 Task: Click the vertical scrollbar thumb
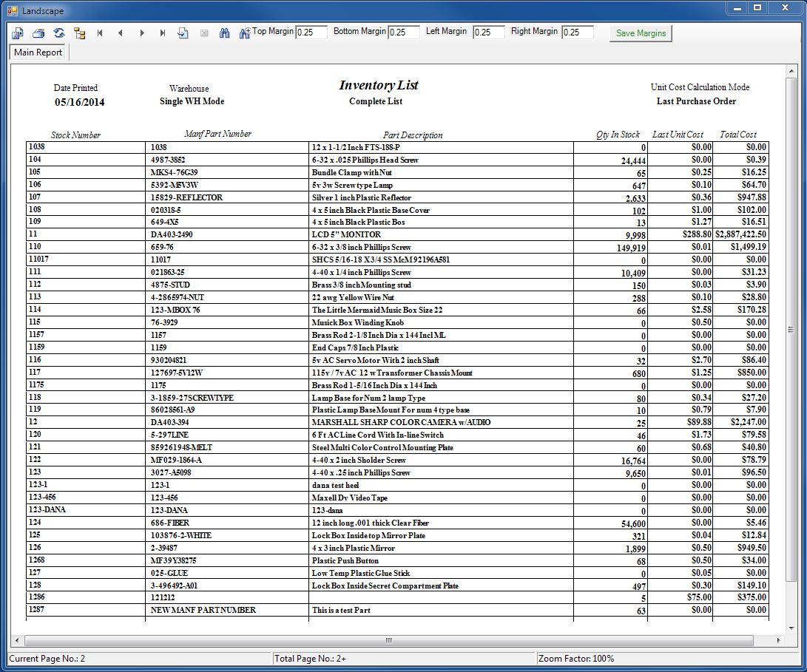pyautogui.click(x=791, y=329)
